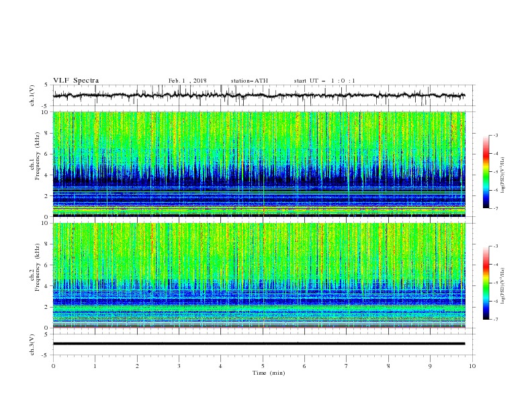Click the -5 value on the ch.1 colorbar
The height and width of the screenshot is (411, 532).
(x=496, y=172)
